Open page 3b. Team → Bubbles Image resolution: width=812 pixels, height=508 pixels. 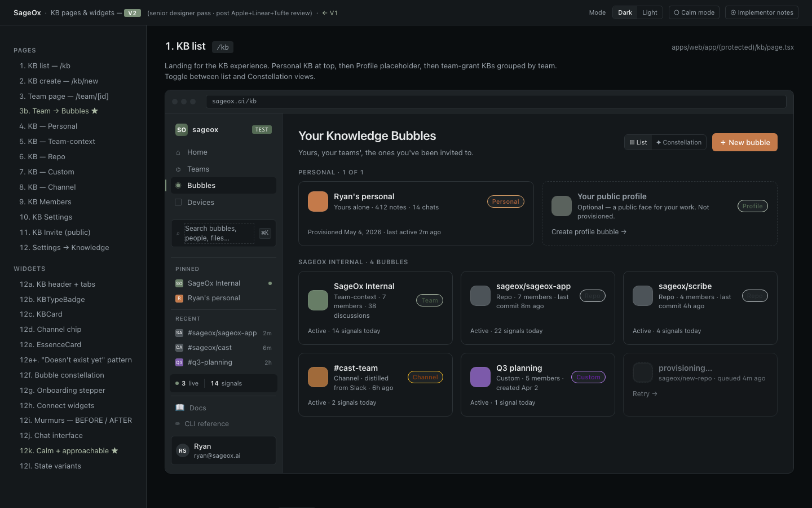tap(59, 111)
